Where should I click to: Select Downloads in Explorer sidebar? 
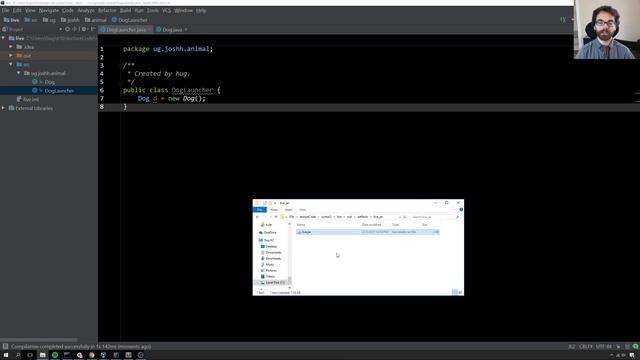271,258
